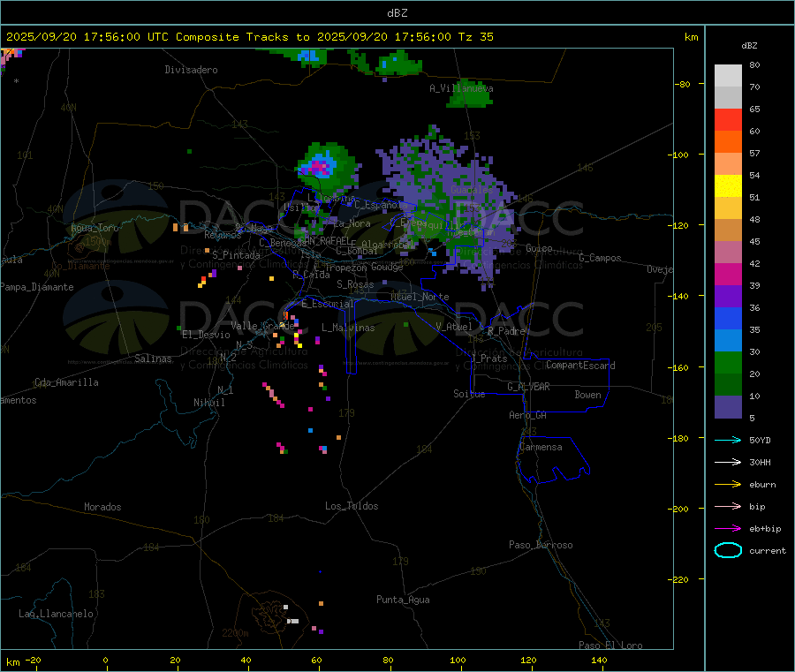Viewport: 795px width, 672px height.
Task: Click the 'R_Padre' map label
Action: 506,331
